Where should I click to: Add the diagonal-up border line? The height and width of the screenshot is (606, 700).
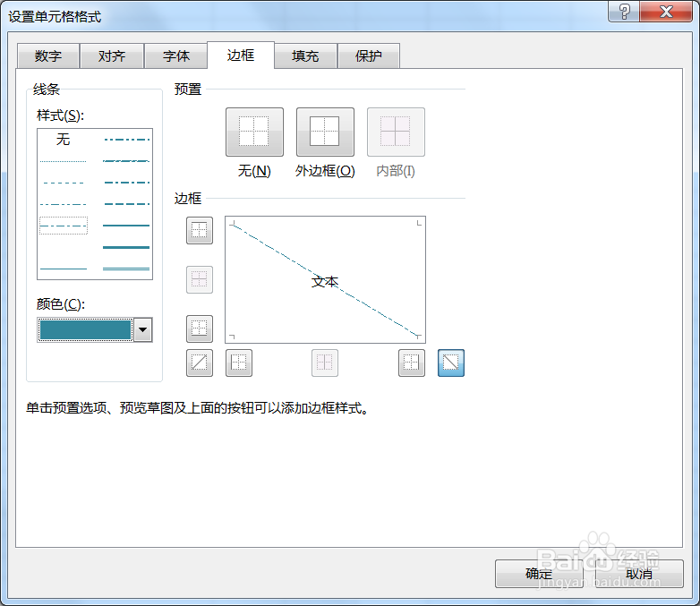pyautogui.click(x=199, y=363)
